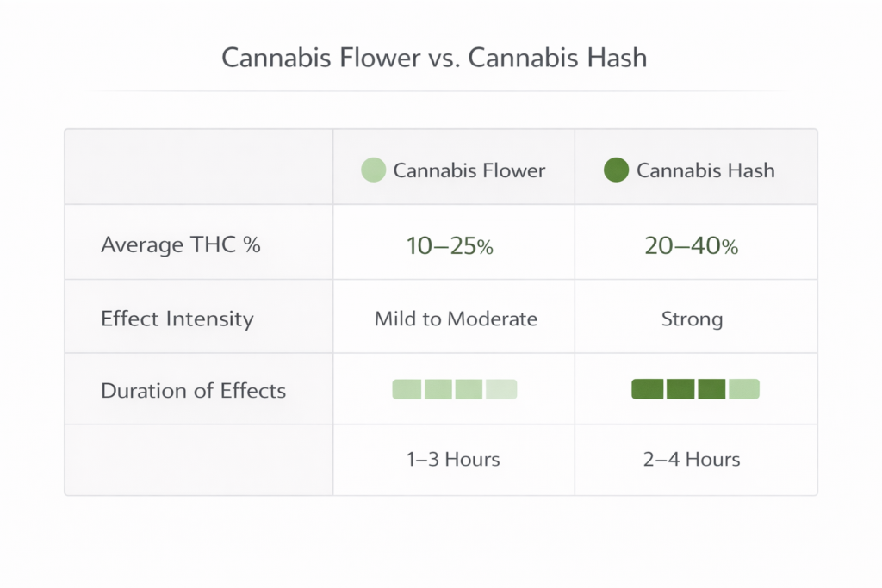Click the first dark segment of Hash's duration bar
The image size is (882, 588).
648,389
